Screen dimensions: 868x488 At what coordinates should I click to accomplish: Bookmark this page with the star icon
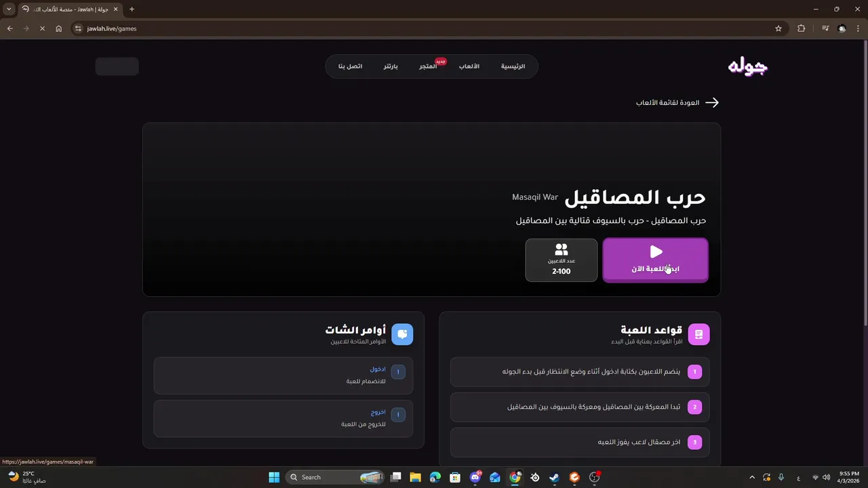[x=778, y=28]
